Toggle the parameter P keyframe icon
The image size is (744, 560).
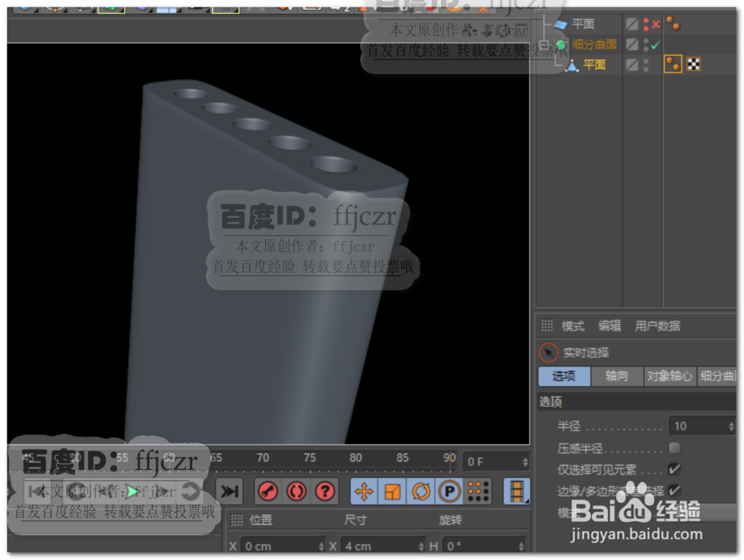tap(449, 492)
